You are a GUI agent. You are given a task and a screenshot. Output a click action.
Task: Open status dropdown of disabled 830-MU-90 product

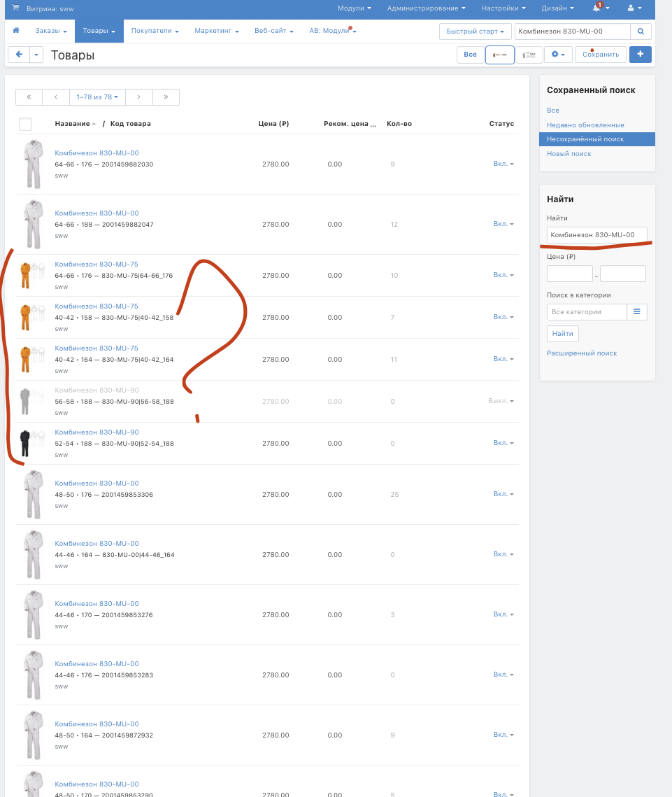click(x=501, y=401)
